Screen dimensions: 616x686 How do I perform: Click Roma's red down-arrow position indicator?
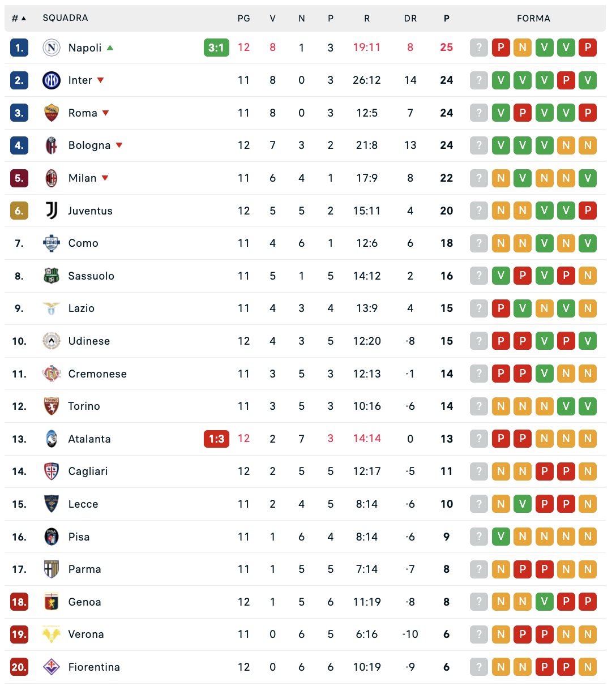coord(106,113)
